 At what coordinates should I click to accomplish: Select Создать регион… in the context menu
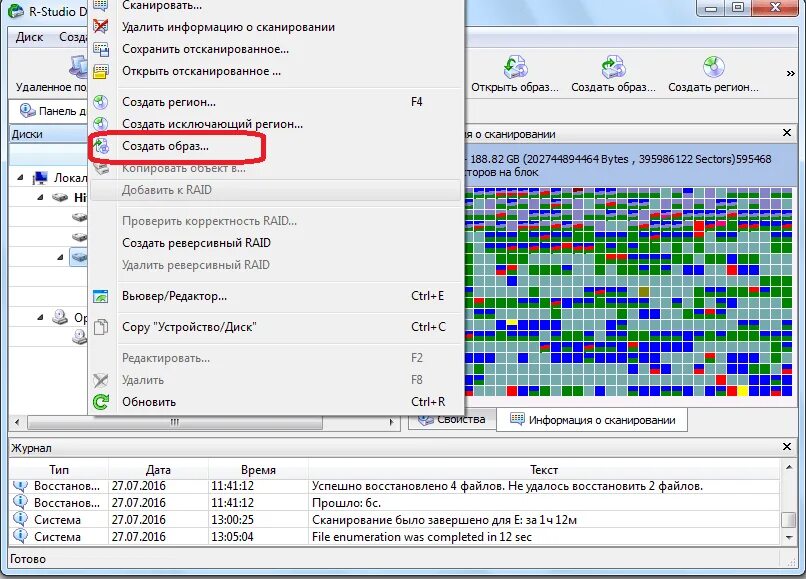point(169,102)
